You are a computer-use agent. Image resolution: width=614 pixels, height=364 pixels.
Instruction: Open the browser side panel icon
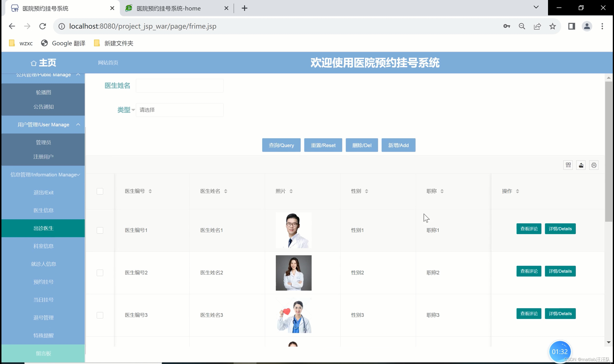coord(572,26)
